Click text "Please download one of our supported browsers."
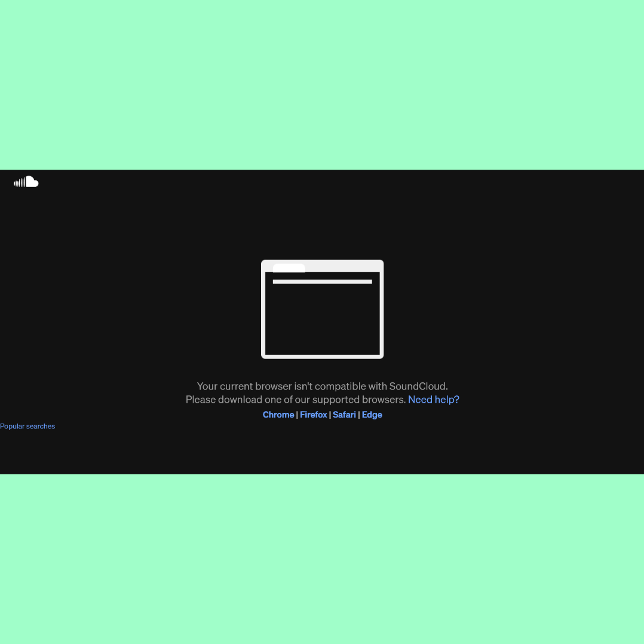The width and height of the screenshot is (644, 644). point(296,399)
